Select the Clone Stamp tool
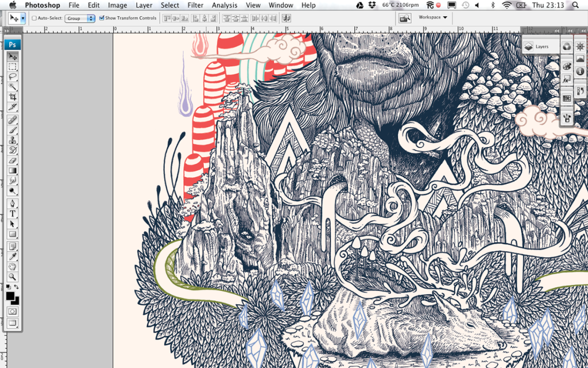The image size is (588, 368). (12, 140)
